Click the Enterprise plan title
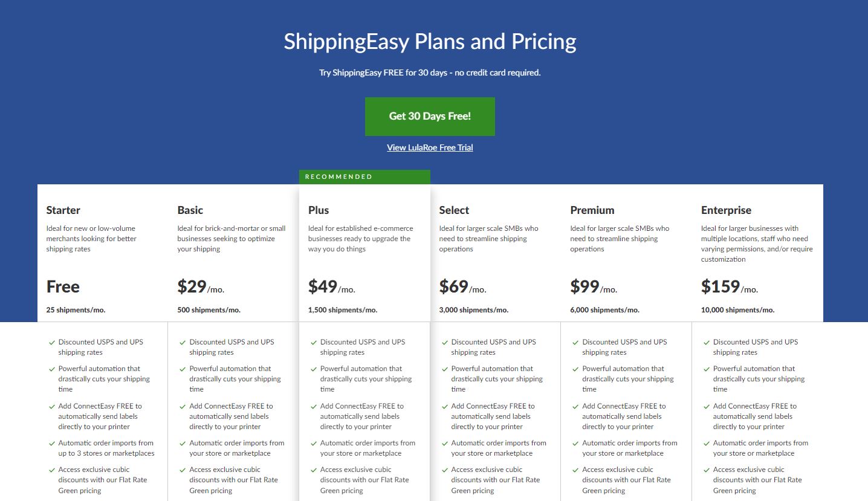 pos(726,210)
